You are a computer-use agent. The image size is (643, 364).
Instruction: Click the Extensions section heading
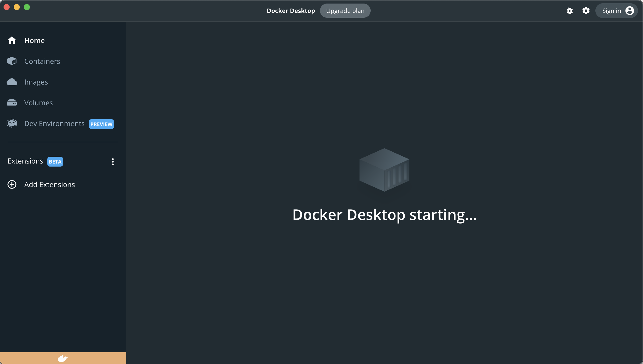tap(25, 161)
